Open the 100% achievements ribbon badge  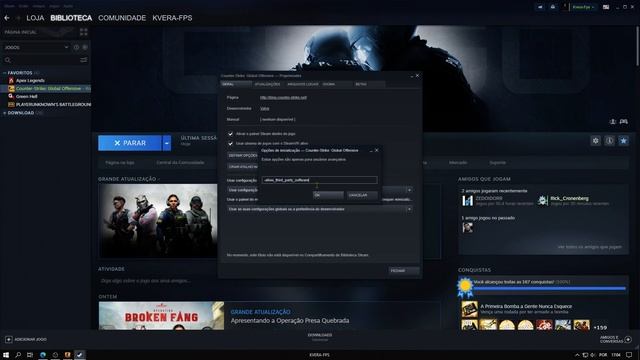tap(465, 288)
